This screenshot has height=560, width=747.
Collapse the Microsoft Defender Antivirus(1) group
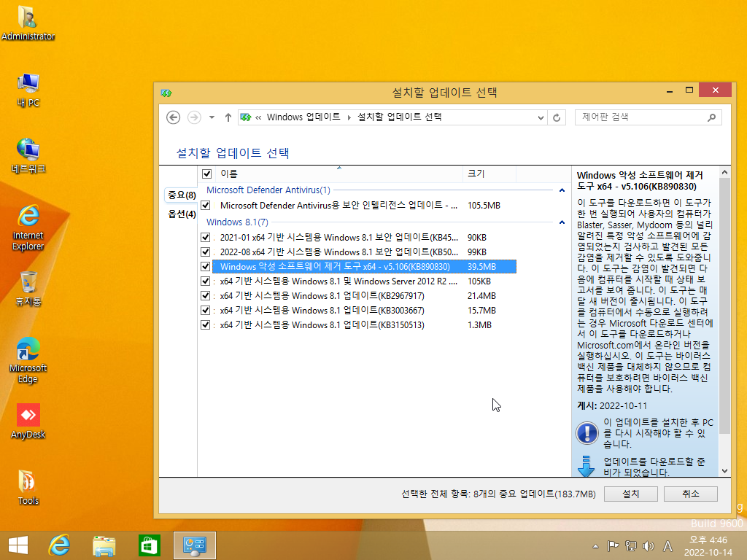[562, 190]
